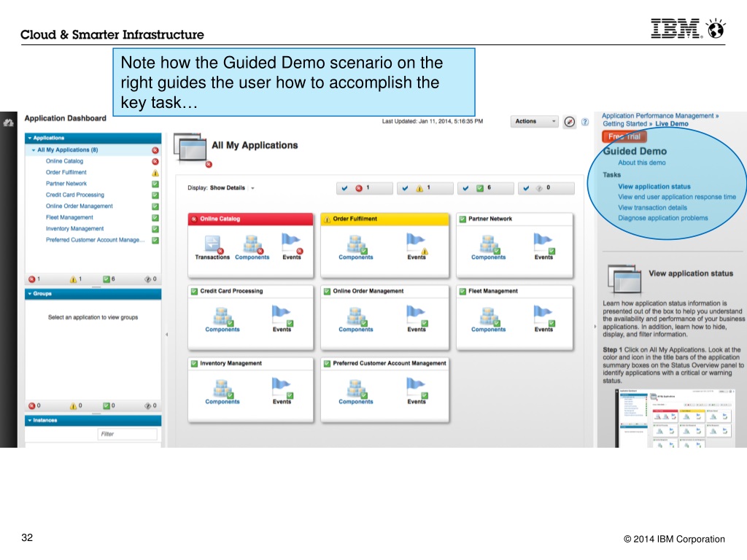Open Components icon in Online Catalog card
The height and width of the screenshot is (560, 747).
pyautogui.click(x=252, y=244)
